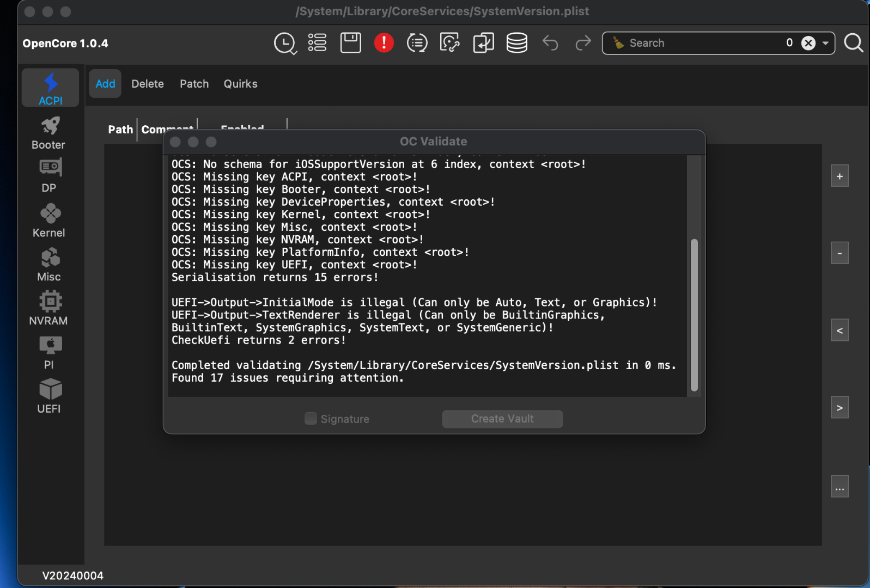Viewport: 870px width, 588px height.
Task: Click the OpenCore 1.0.4 label
Action: (x=65, y=44)
